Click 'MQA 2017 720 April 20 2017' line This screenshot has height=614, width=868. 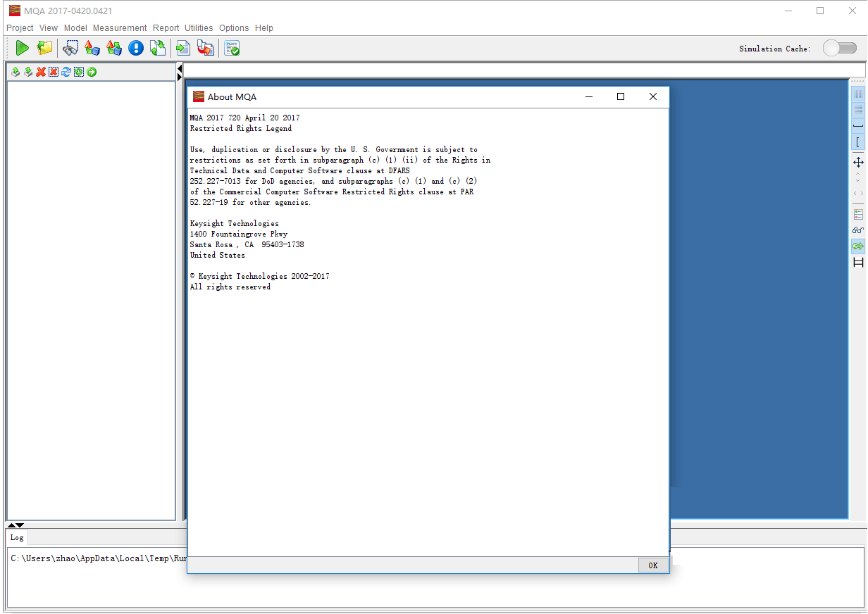pyautogui.click(x=245, y=118)
